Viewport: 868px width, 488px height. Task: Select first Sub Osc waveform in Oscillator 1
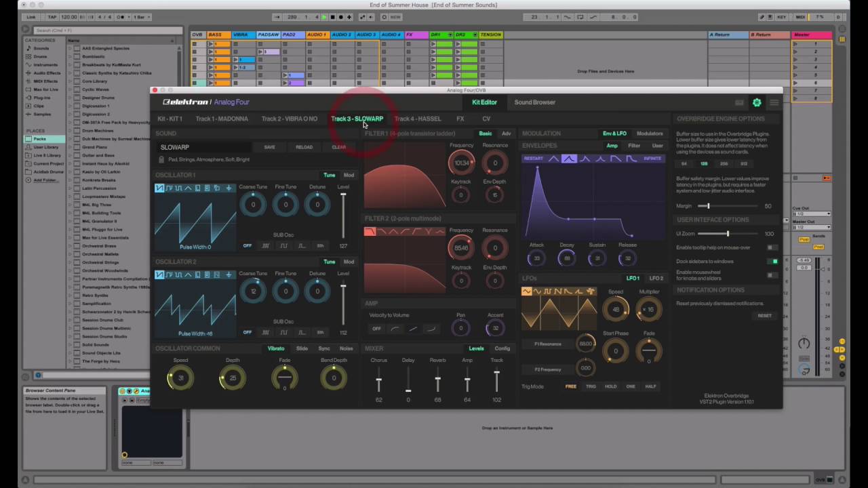coord(265,245)
